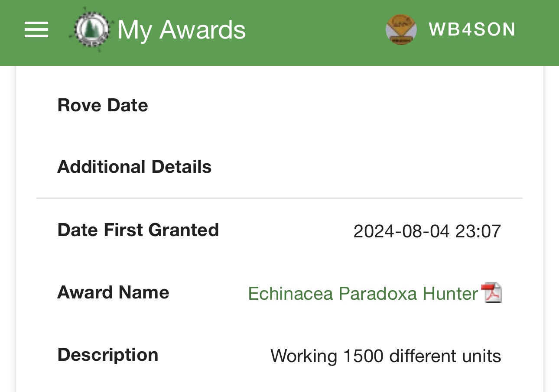Select the Rove Date label
This screenshot has width=559, height=392.
coord(103,105)
